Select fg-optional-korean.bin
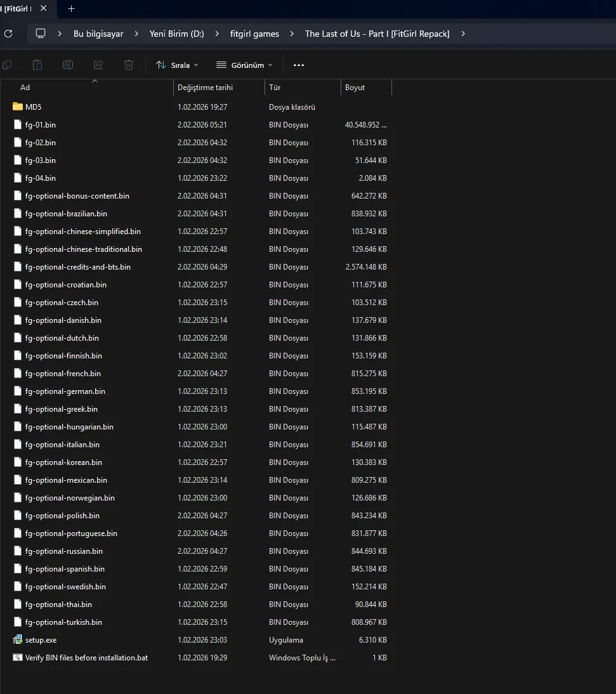The image size is (616, 694). pyautogui.click(x=63, y=462)
